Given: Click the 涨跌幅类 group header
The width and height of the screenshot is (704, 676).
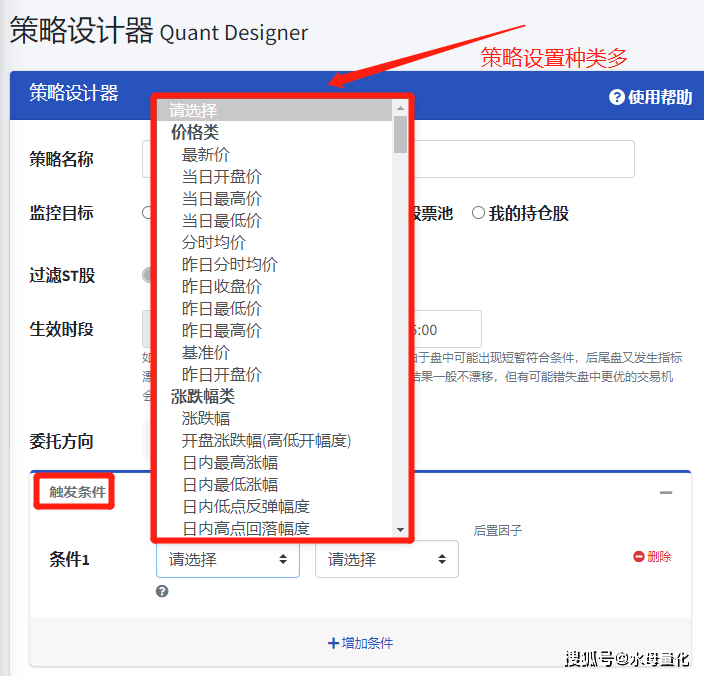Looking at the screenshot, I should [203, 396].
